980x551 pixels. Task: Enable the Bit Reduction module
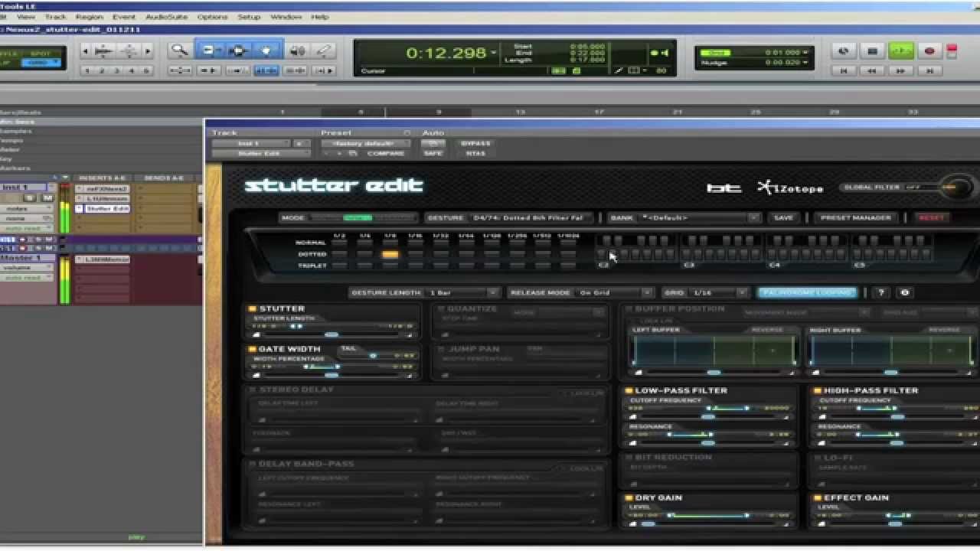pos(629,457)
